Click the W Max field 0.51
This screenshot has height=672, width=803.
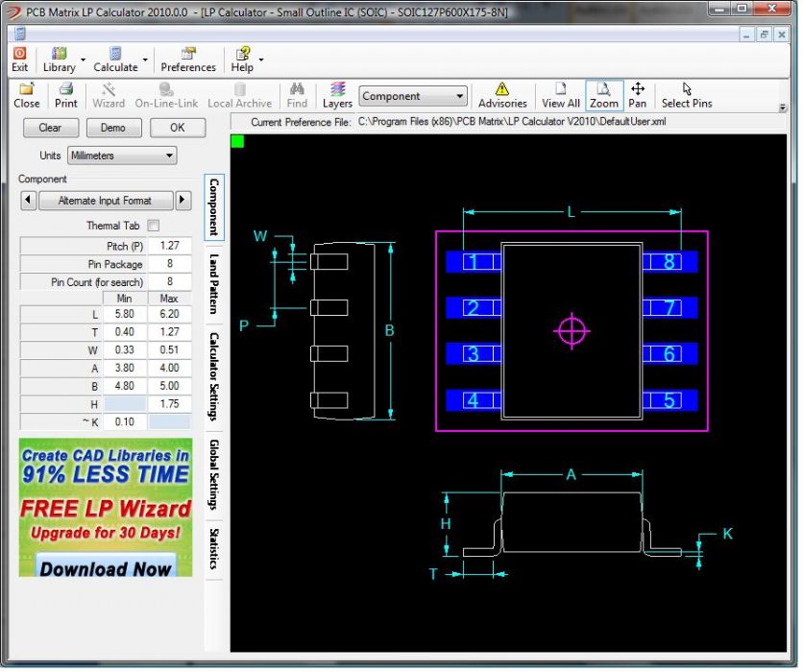click(169, 350)
